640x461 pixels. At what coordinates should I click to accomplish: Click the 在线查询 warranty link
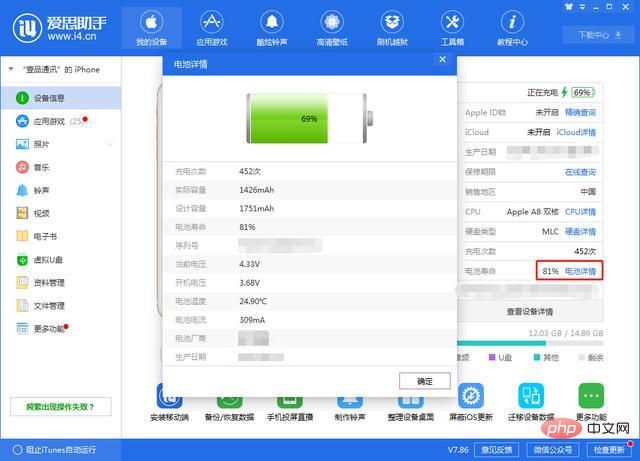pos(580,172)
